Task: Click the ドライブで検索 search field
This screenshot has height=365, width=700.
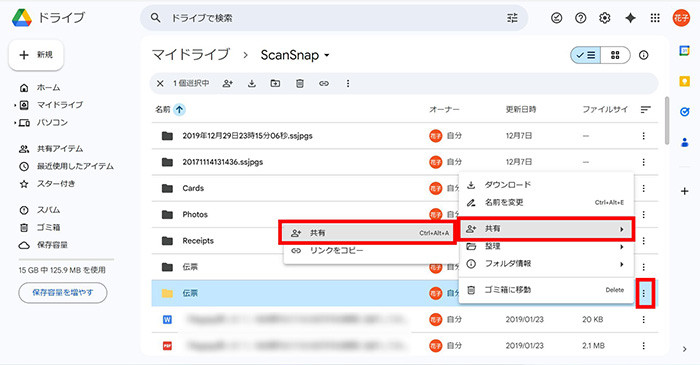Action: point(334,18)
